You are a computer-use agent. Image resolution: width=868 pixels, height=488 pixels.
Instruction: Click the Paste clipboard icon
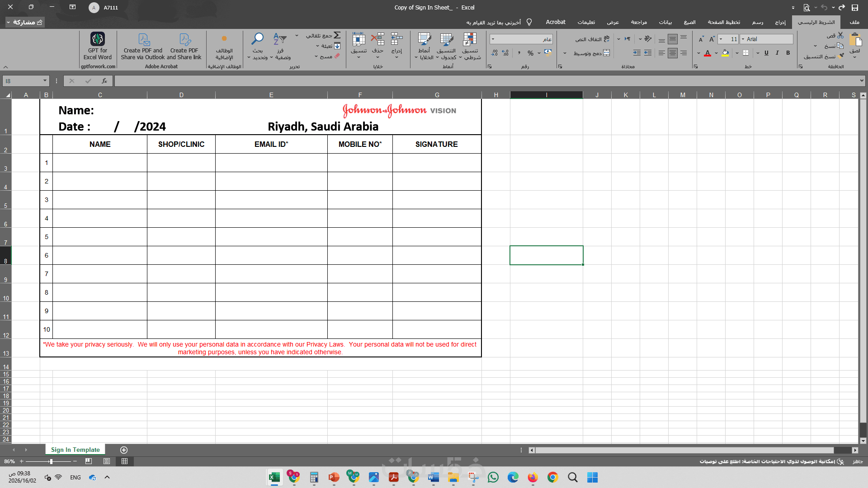click(x=855, y=40)
